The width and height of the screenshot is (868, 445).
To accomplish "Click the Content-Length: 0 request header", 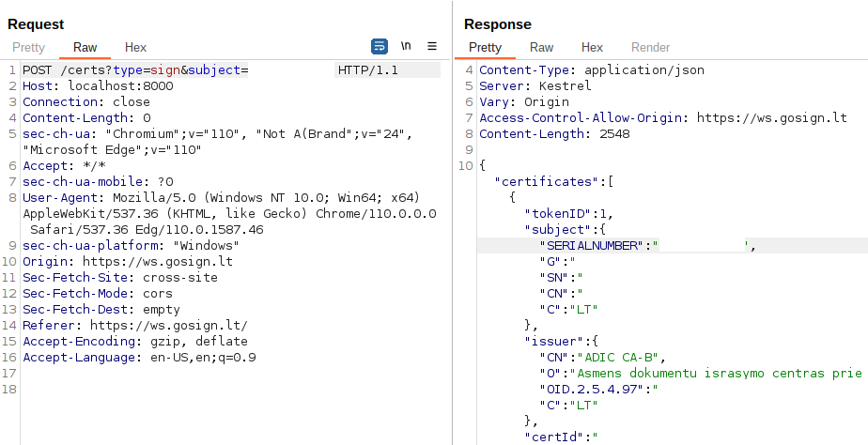I will click(86, 118).
